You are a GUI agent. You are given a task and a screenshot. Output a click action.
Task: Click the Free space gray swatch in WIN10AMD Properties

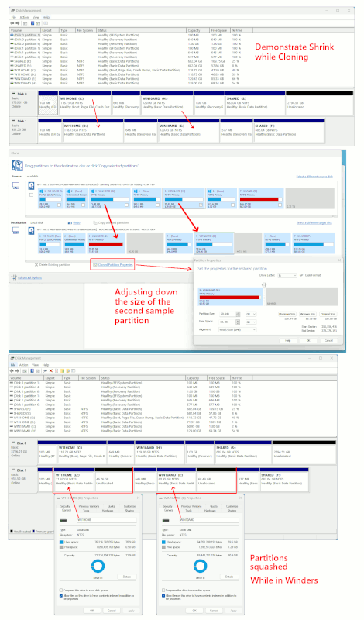pos(164,547)
